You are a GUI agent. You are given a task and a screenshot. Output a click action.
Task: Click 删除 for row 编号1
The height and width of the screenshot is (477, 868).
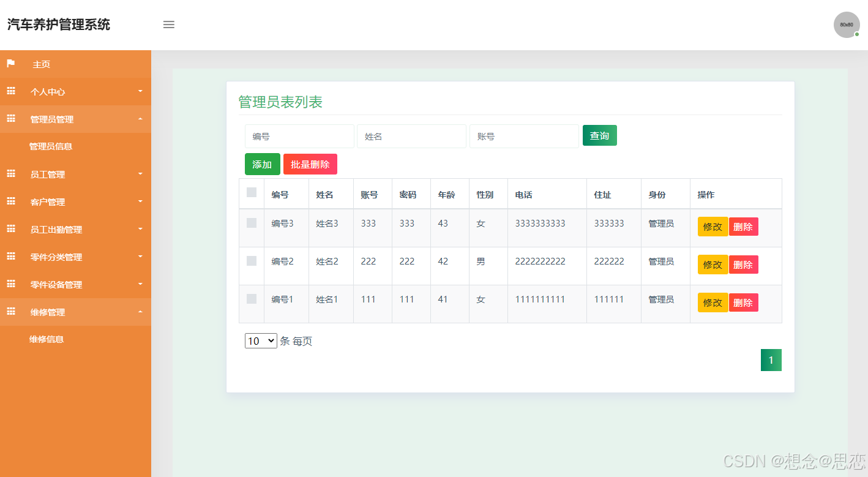click(x=743, y=302)
